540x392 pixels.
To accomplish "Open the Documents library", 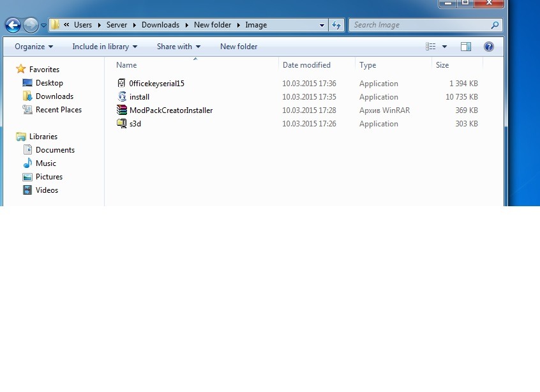I will click(55, 150).
